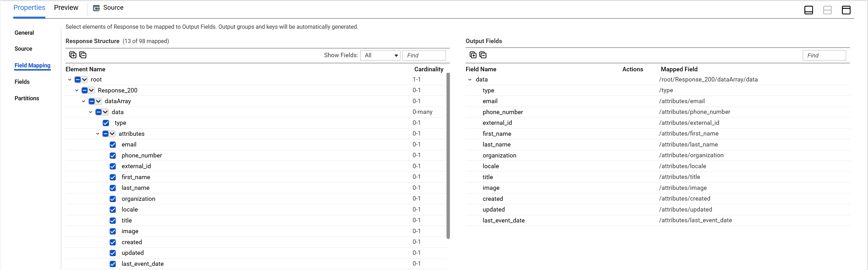Click collapse all icon in Response Structure toolbar
This screenshot has width=868, height=270.
click(x=83, y=55)
